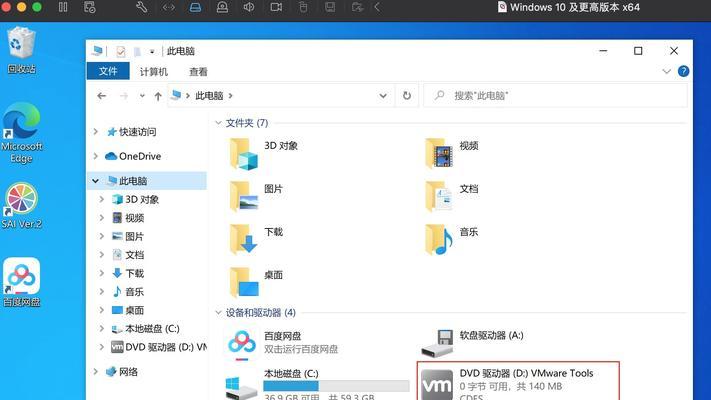The image size is (711, 400).
Task: Select 下载 in navigation tree
Action: tap(128, 273)
